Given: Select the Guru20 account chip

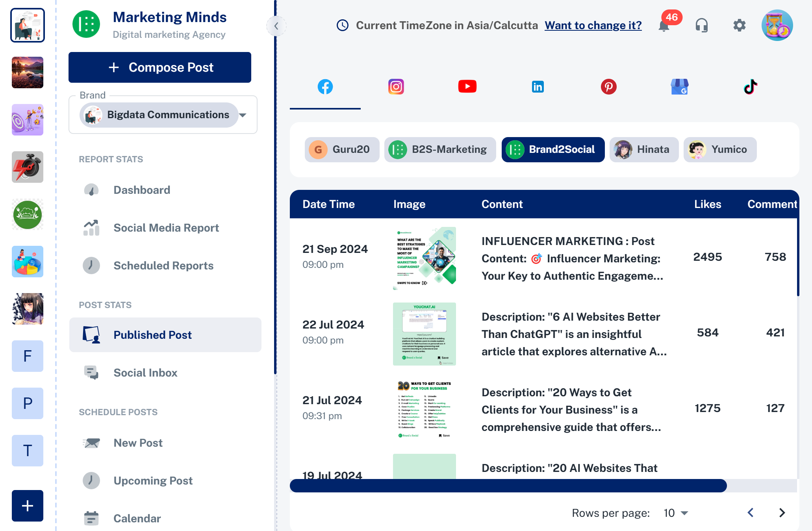Looking at the screenshot, I should pos(341,150).
